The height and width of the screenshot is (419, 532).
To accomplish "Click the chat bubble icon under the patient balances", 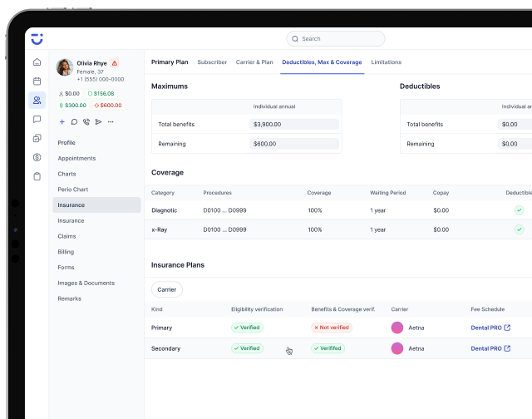I will tap(74, 122).
